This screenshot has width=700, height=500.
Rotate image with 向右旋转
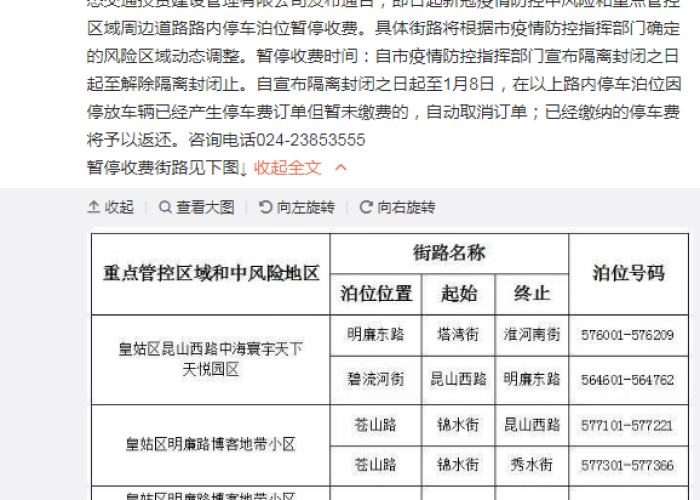406,207
